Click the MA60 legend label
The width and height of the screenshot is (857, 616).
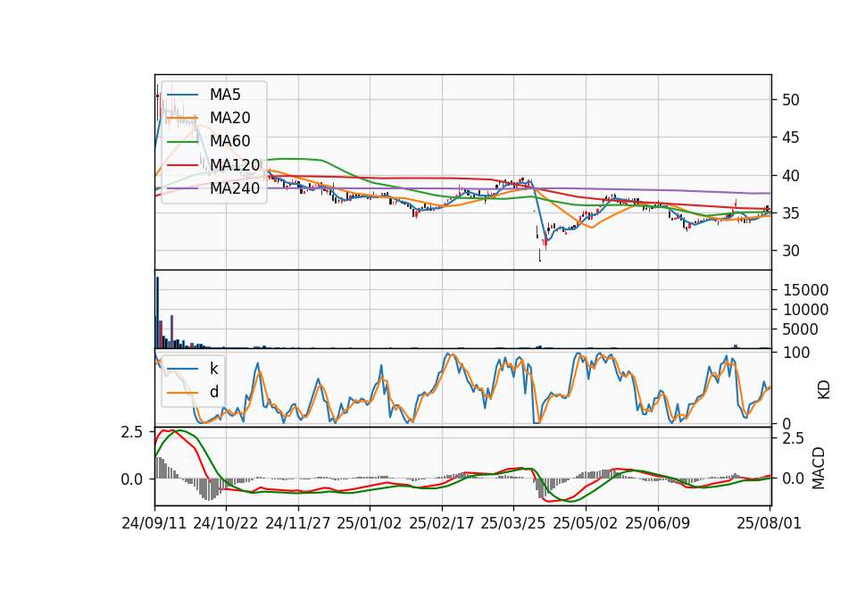tap(229, 141)
